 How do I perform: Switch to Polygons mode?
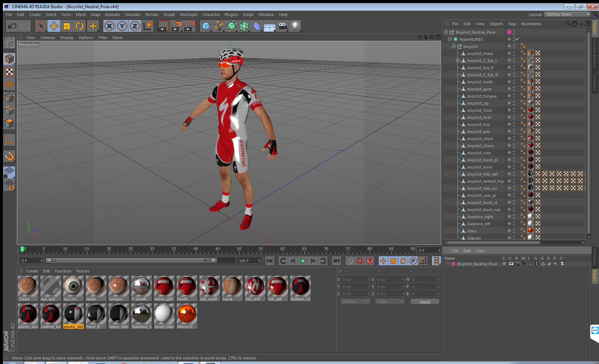[9, 123]
